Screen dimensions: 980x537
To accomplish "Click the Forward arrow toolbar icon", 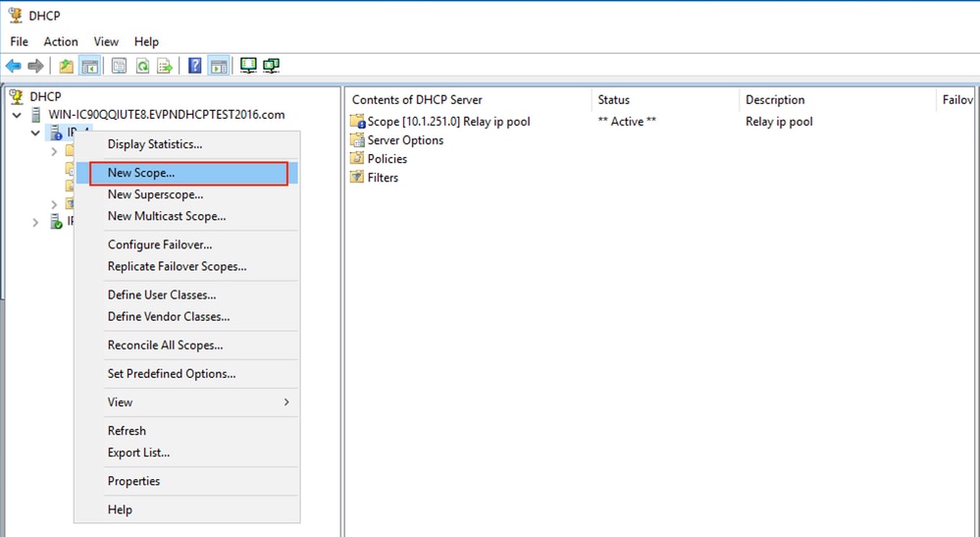I will tap(35, 66).
